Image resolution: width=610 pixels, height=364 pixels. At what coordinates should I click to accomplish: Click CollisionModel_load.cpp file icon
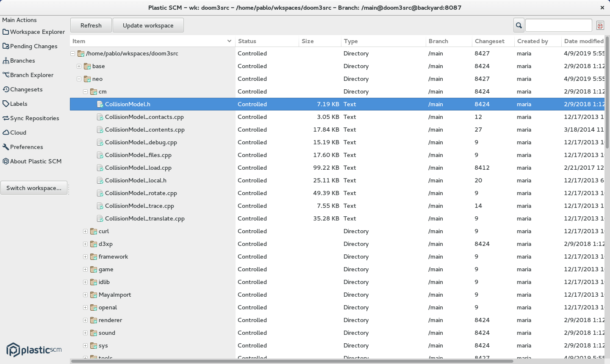[100, 168]
